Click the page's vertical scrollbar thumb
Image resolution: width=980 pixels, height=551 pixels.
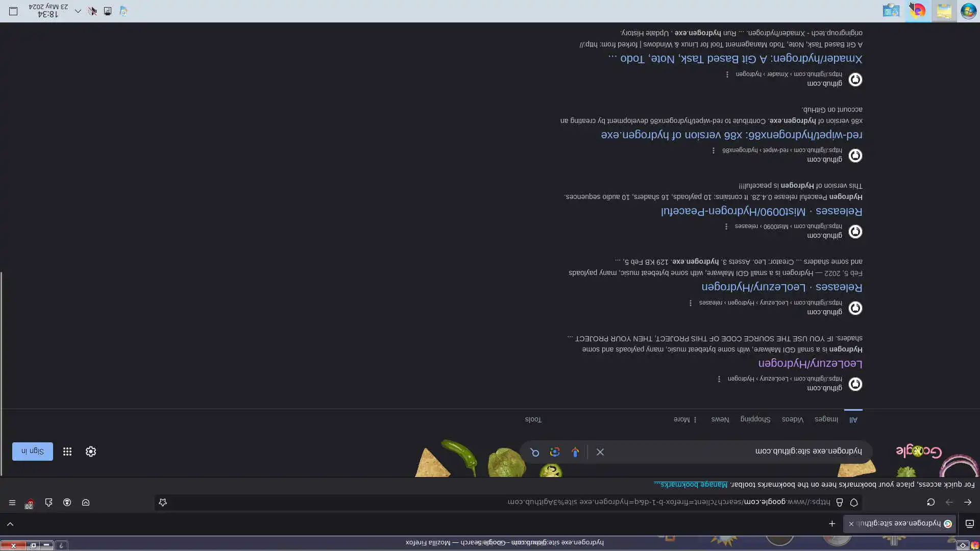coord(2,372)
